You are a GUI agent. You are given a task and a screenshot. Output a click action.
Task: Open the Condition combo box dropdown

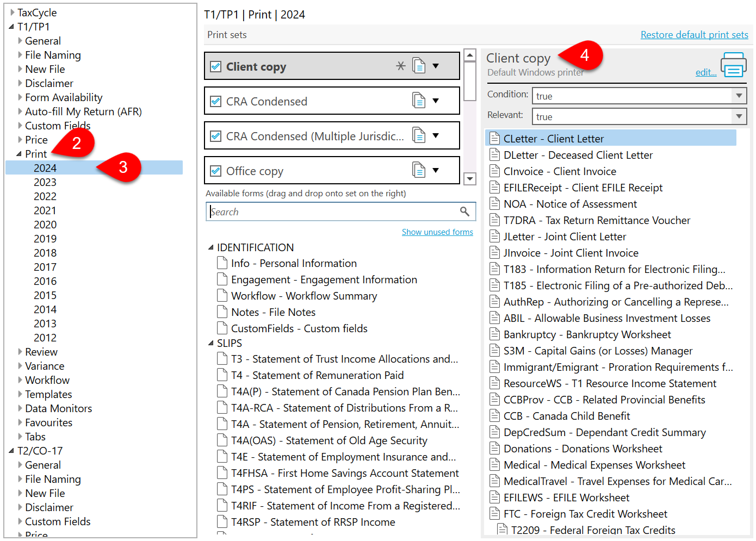(x=739, y=96)
